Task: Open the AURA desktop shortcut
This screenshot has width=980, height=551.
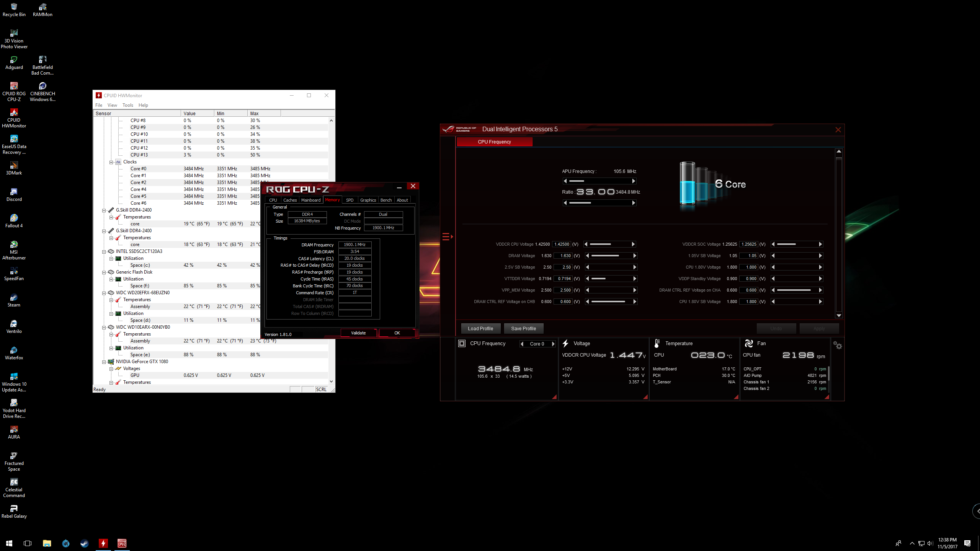Action: 14,430
